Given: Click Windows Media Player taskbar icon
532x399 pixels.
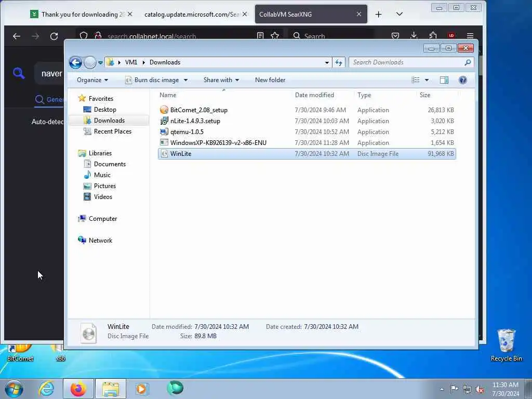Looking at the screenshot, I should click(x=141, y=389).
